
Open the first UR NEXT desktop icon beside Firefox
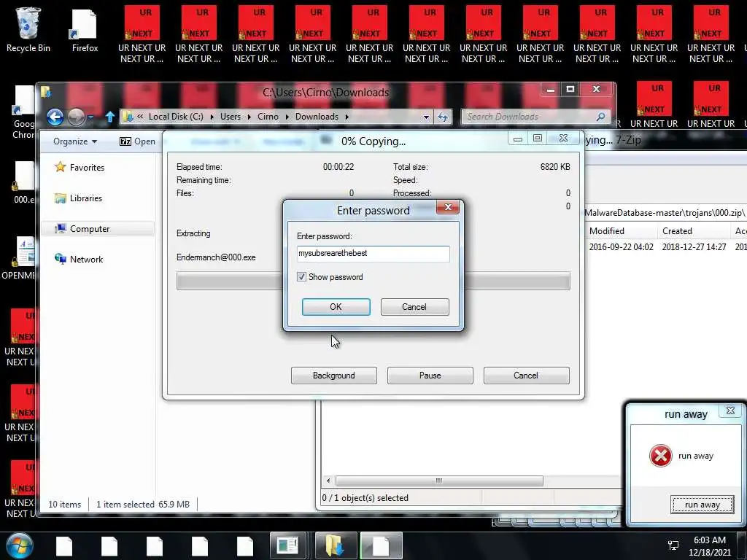point(142,34)
